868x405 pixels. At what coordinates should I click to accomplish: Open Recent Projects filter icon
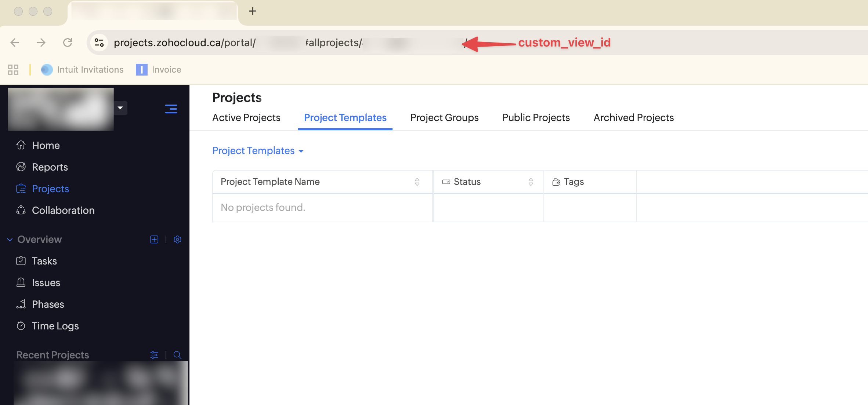pos(154,355)
